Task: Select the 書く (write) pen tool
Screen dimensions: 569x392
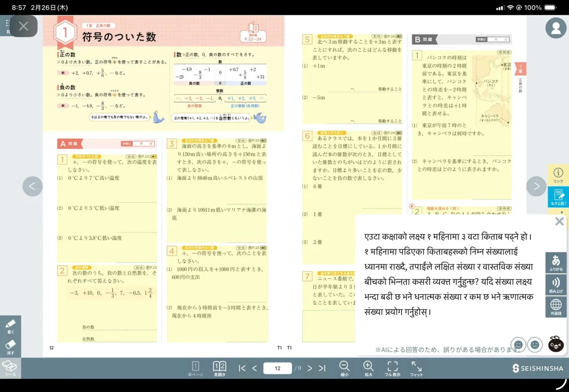Action: pos(10,325)
